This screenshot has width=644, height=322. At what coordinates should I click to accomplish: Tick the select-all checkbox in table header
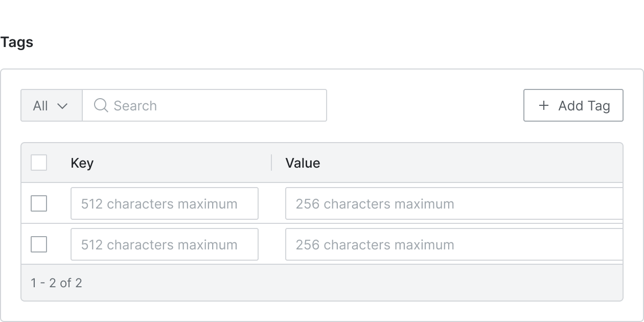tap(39, 163)
